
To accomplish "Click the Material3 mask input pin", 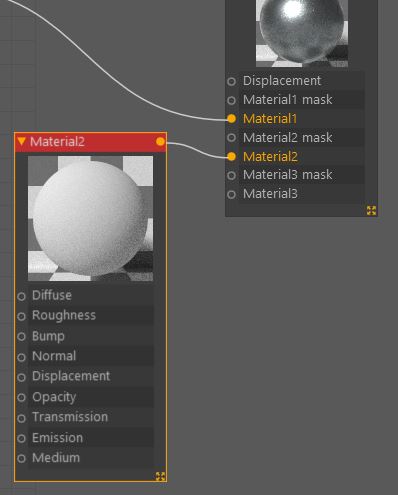I will point(232,175).
